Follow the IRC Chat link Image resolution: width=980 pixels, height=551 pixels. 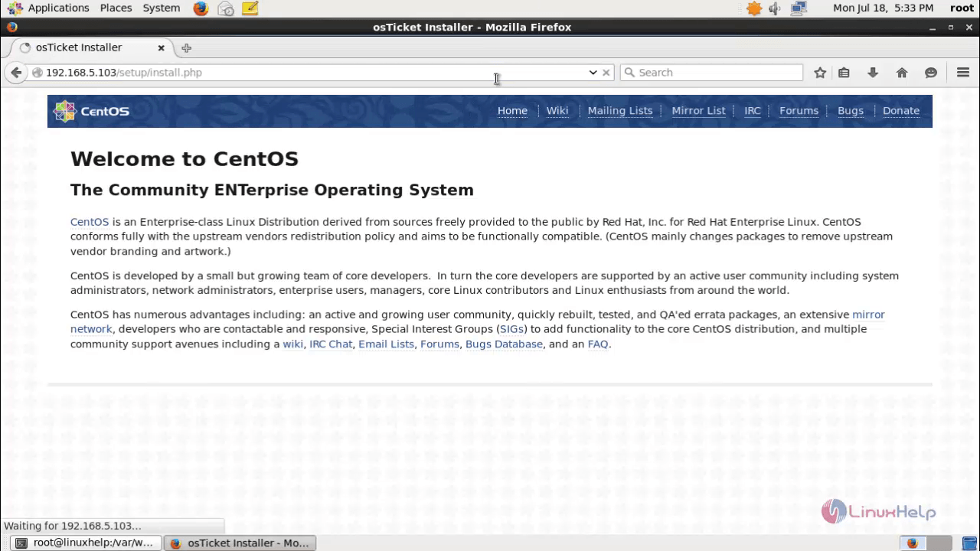pyautogui.click(x=331, y=344)
